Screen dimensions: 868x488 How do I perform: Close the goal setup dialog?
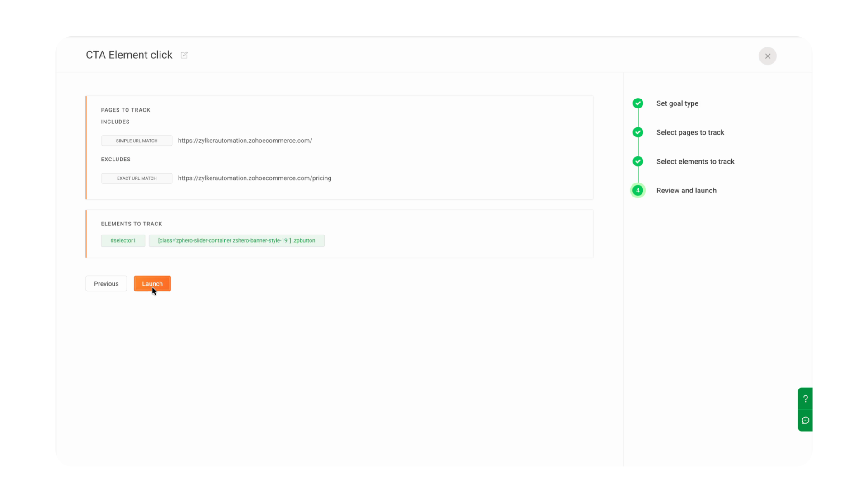767,56
